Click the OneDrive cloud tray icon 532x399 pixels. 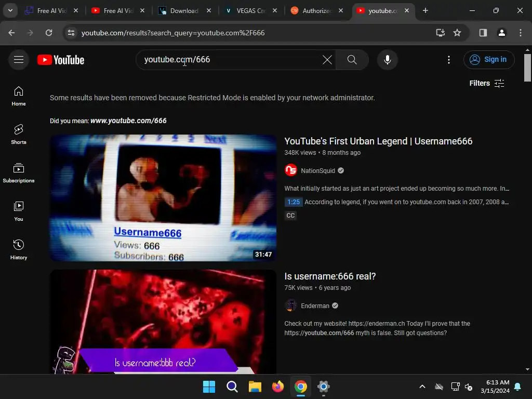pyautogui.click(x=439, y=387)
